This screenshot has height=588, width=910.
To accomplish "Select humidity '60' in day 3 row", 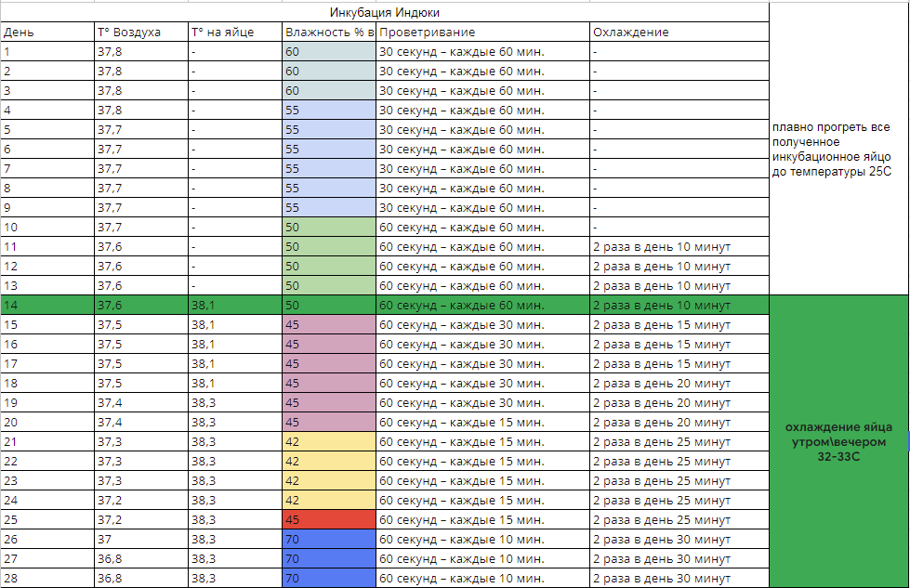I will [329, 90].
